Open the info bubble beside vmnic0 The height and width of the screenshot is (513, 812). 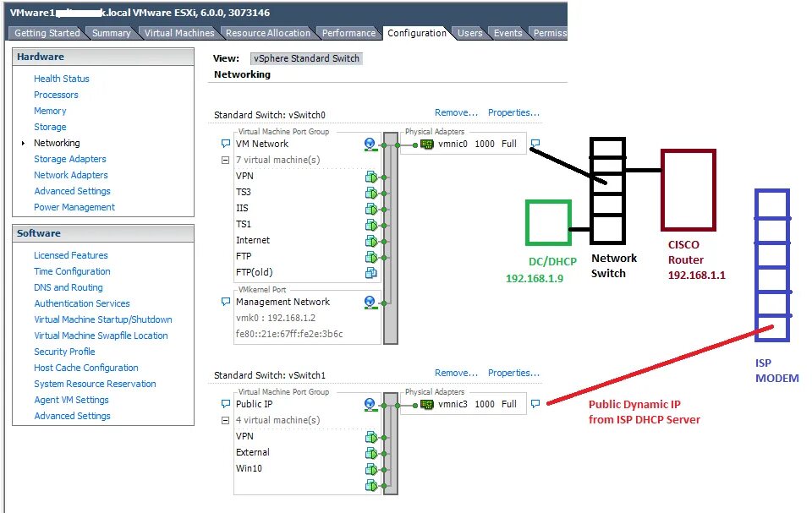pyautogui.click(x=535, y=143)
